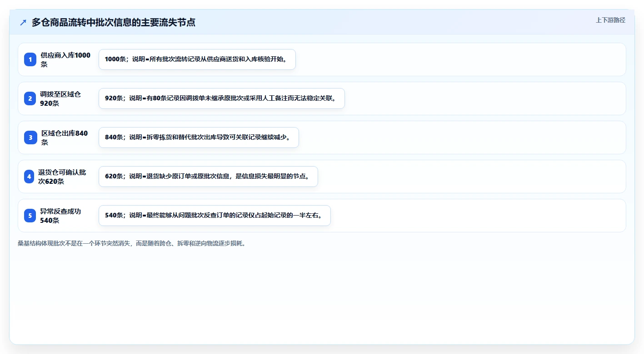Open the 1000条 description box about 供应商送货
The height and width of the screenshot is (354, 644).
point(197,59)
